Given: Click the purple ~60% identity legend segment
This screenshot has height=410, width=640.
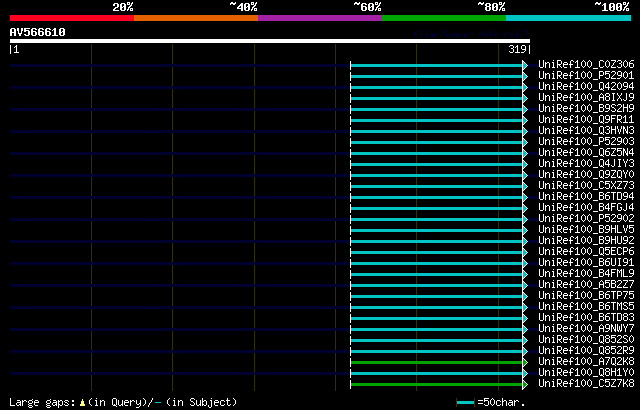Looking at the screenshot, I should point(320,18).
